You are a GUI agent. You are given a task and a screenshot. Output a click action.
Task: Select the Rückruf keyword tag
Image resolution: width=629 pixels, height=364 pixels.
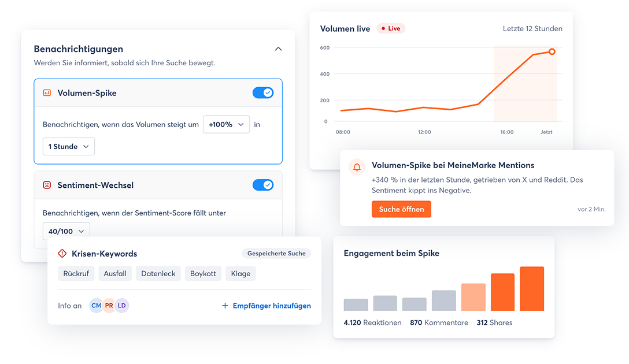click(x=76, y=273)
